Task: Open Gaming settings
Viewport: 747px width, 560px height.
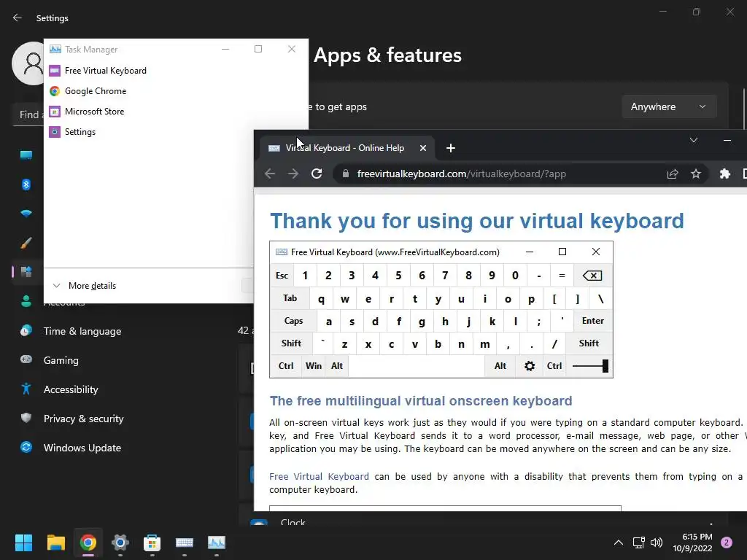Action: click(x=61, y=360)
